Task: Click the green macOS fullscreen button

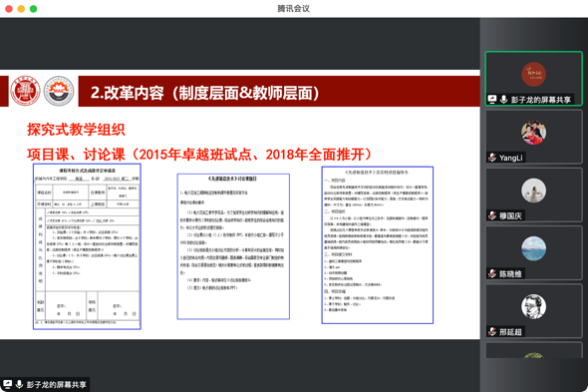Action: coord(33,9)
